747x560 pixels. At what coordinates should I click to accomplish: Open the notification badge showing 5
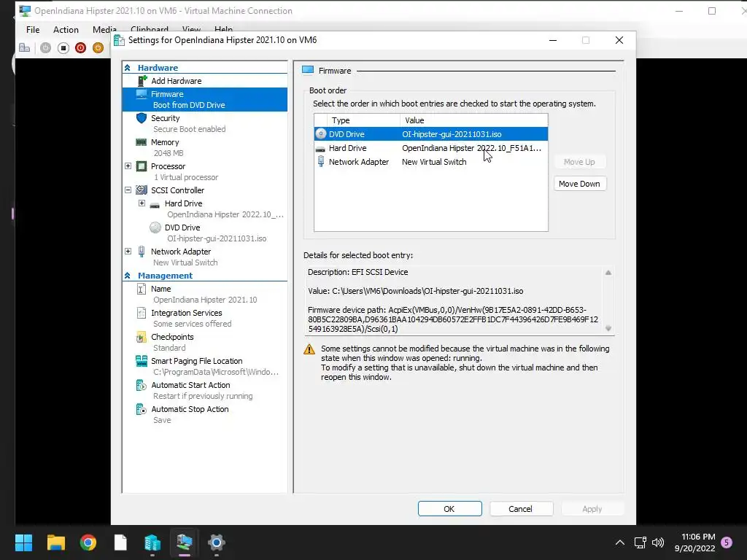[727, 542]
